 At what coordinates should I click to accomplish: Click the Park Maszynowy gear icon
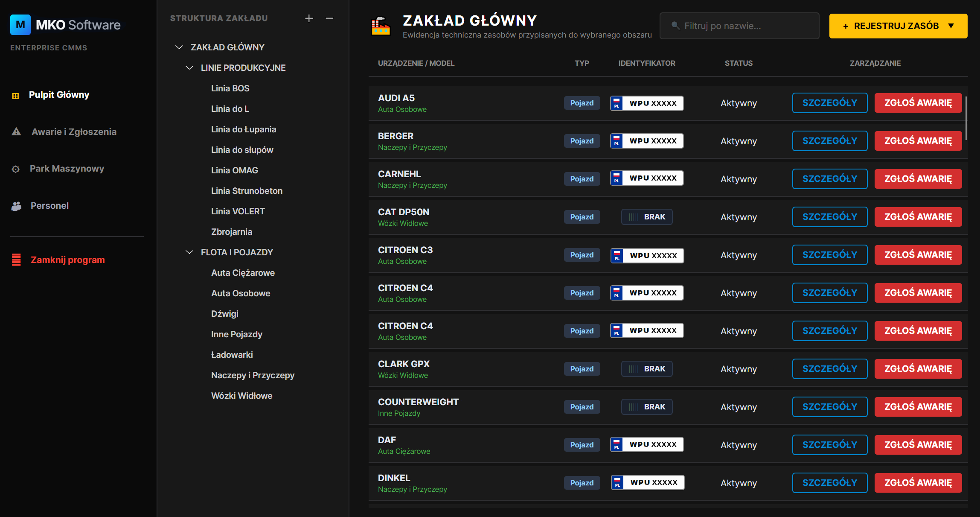[16, 169]
